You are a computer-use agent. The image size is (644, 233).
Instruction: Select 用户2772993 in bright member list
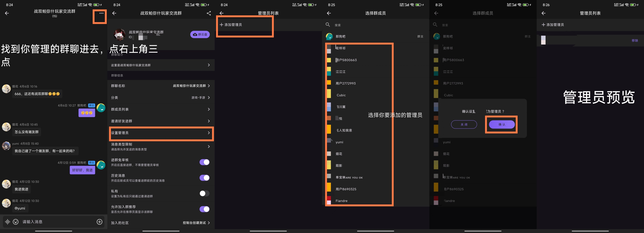point(375,83)
